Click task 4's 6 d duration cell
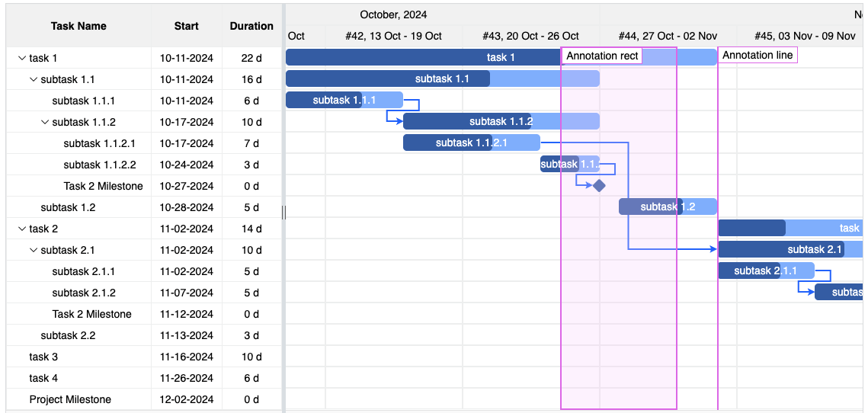868x413 pixels. click(251, 379)
